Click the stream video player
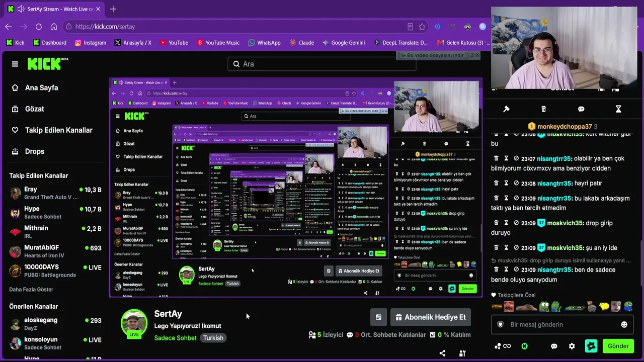644x362 pixels. (296, 187)
